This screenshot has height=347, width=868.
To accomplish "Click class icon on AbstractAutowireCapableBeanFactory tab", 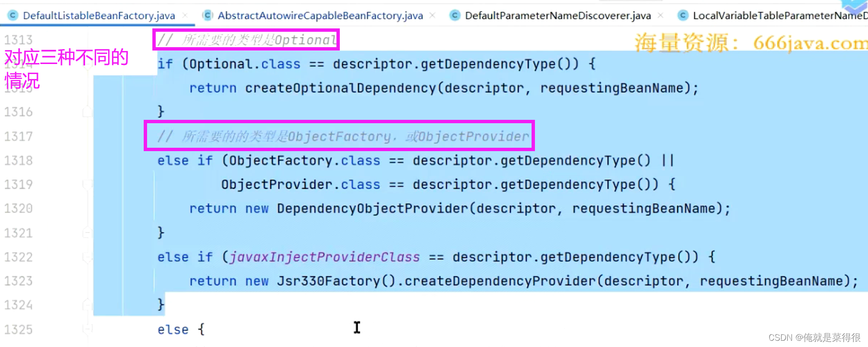I will point(208,15).
